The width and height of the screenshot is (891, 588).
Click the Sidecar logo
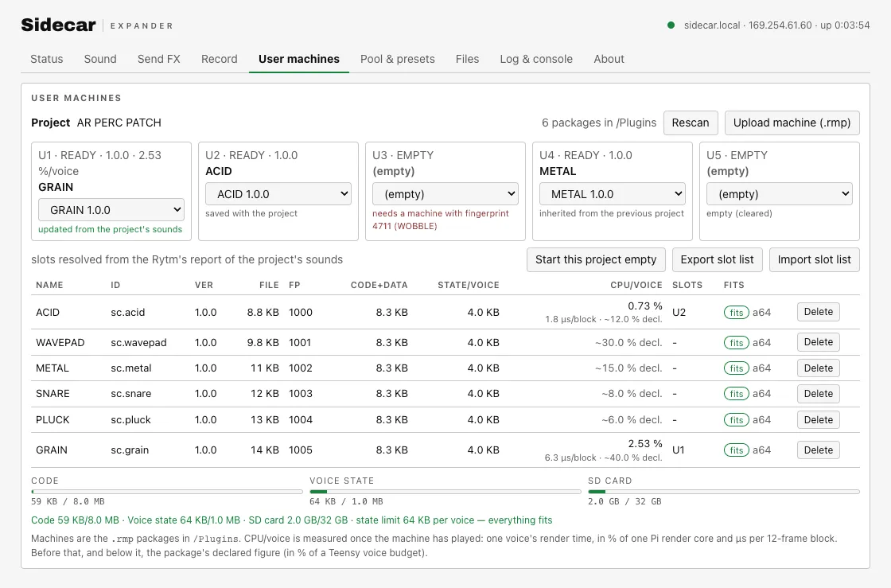[x=59, y=25]
